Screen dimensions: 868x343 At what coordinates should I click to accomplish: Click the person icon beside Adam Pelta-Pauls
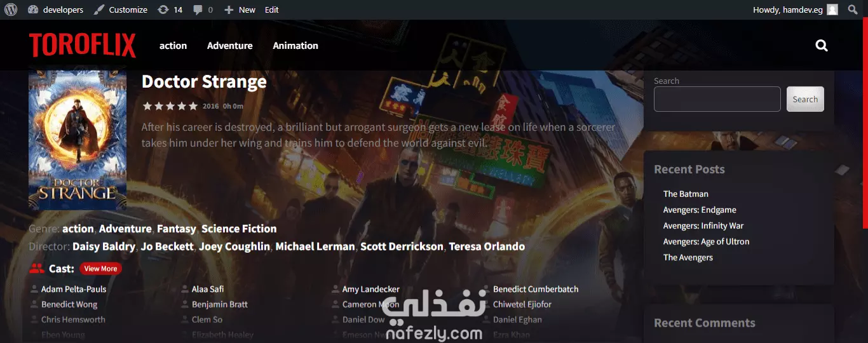point(34,289)
